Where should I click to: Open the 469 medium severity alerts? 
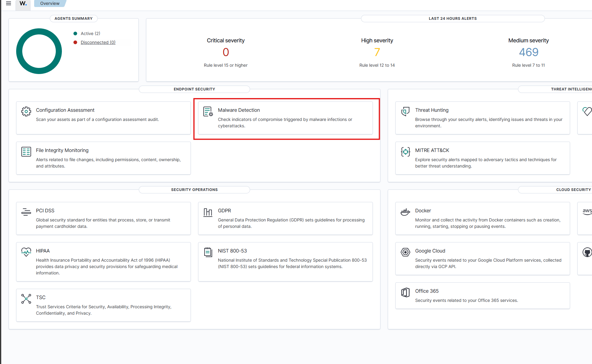coord(528,52)
